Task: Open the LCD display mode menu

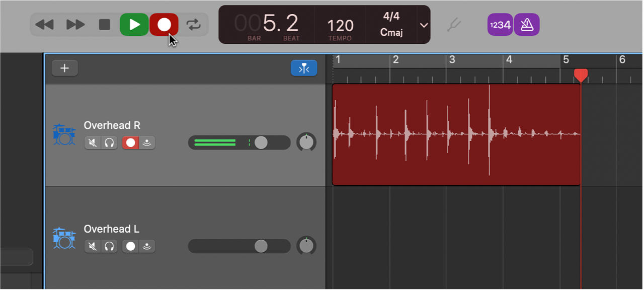Action: [x=424, y=25]
